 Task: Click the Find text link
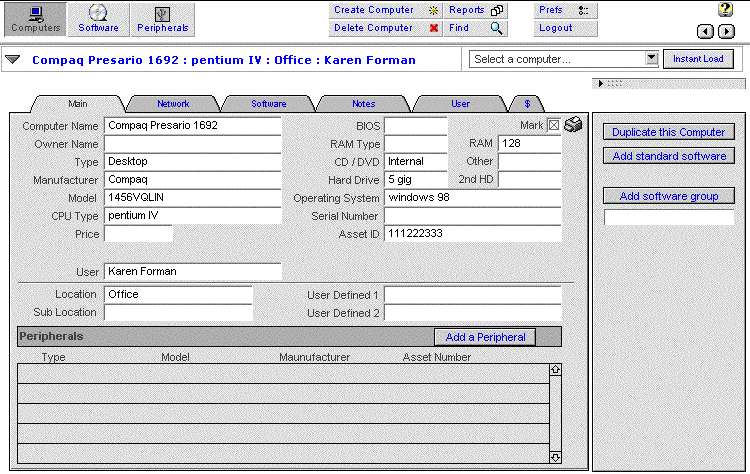pyautogui.click(x=459, y=28)
